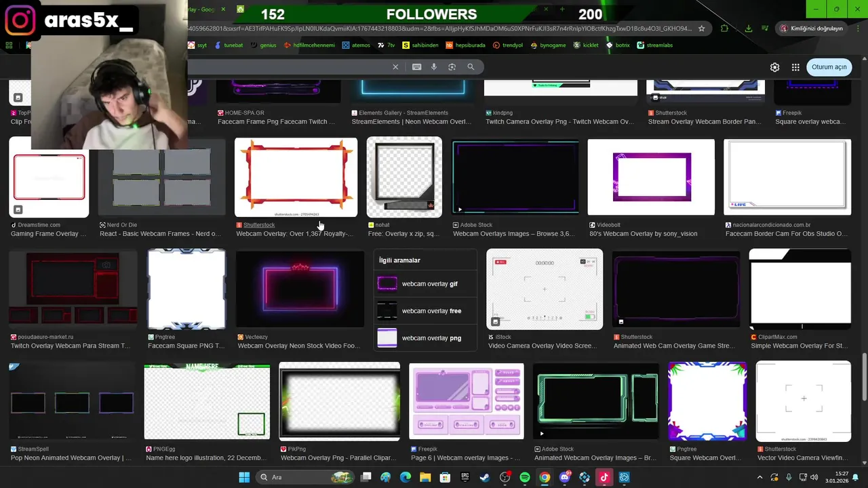868x488 pixels.
Task: Open Shutterstock Webcam Overlay 1,367 Royalty result
Action: tap(294, 234)
